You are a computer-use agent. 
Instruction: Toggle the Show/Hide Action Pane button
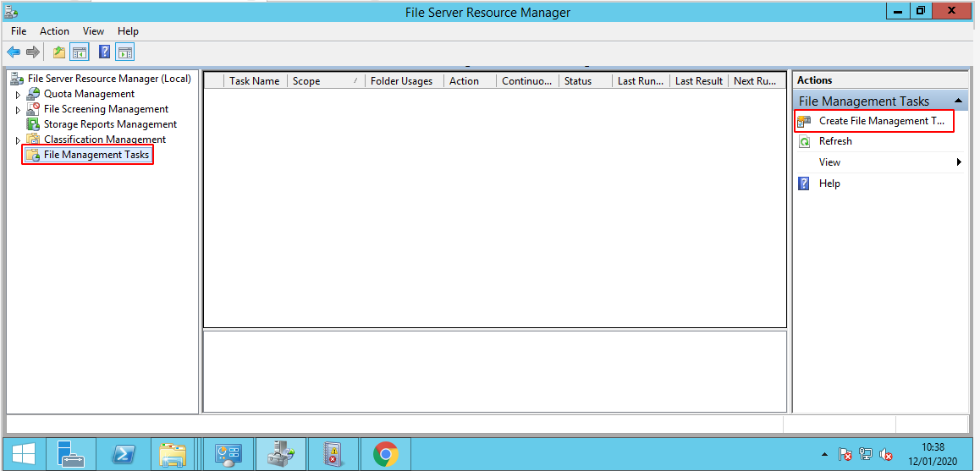(x=125, y=52)
